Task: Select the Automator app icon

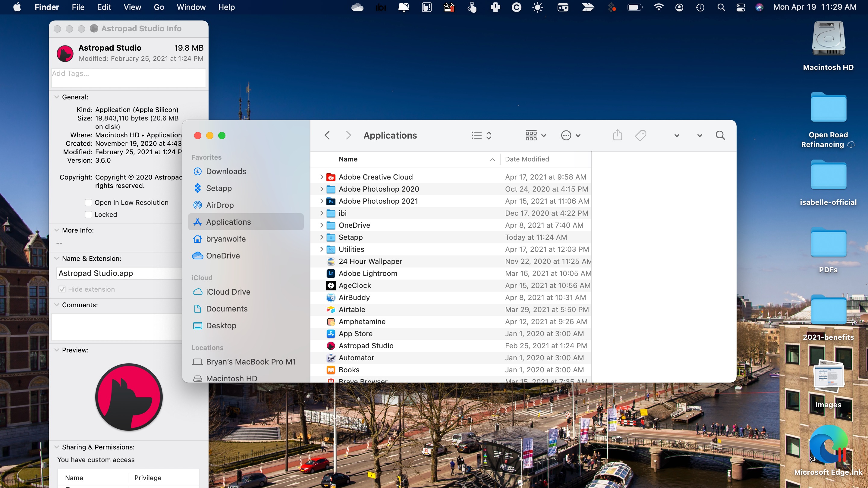Action: 331,358
